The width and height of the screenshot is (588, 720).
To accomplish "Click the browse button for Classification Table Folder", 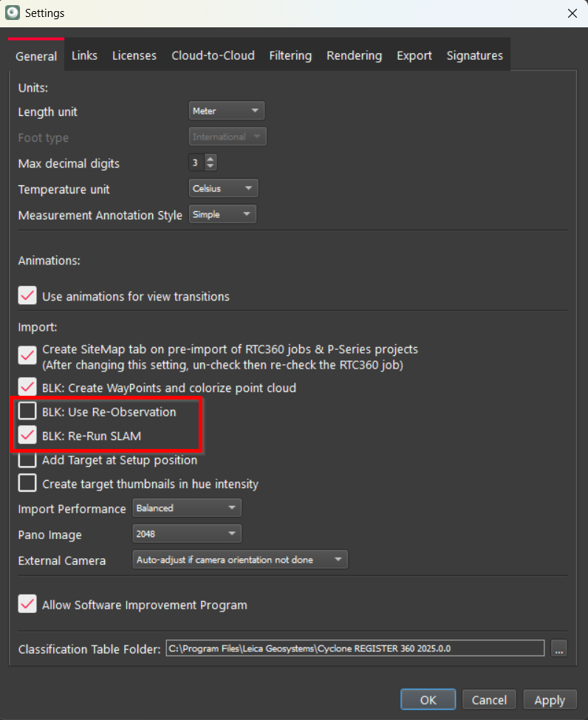I will 559,649.
